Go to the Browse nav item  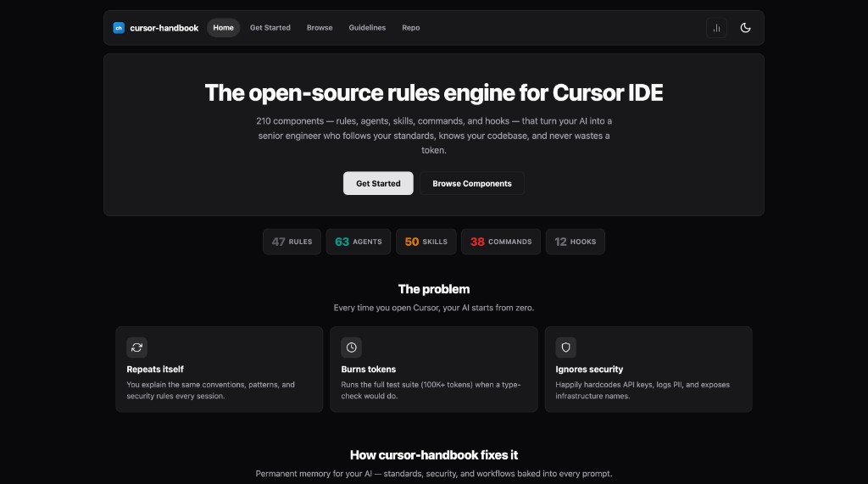320,28
